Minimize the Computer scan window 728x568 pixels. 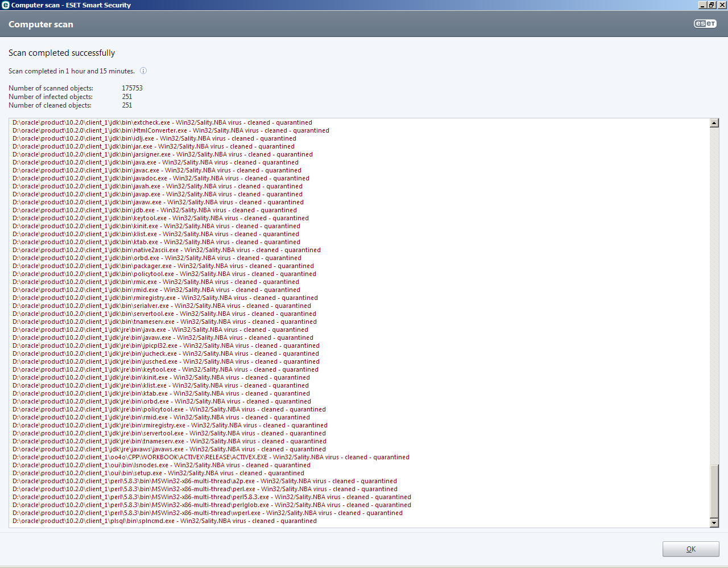pyautogui.click(x=702, y=5)
